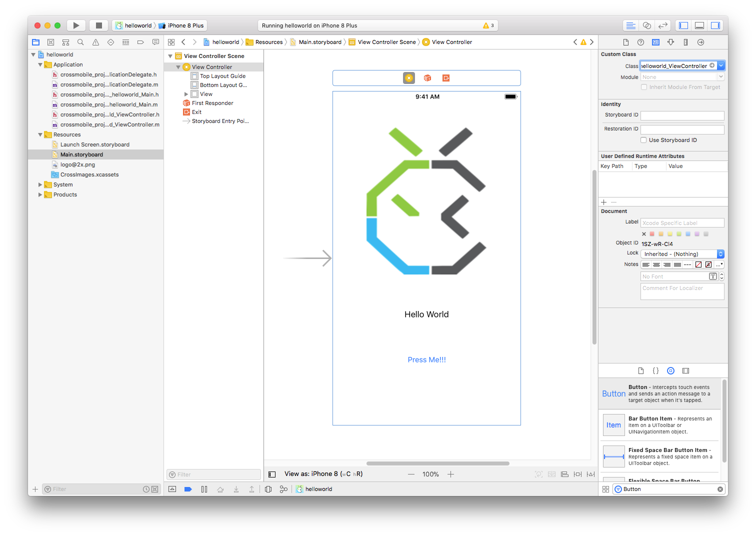Screen dimensions: 756x536
Task: Open the Quick Help inspector tab
Action: pyautogui.click(x=640, y=42)
